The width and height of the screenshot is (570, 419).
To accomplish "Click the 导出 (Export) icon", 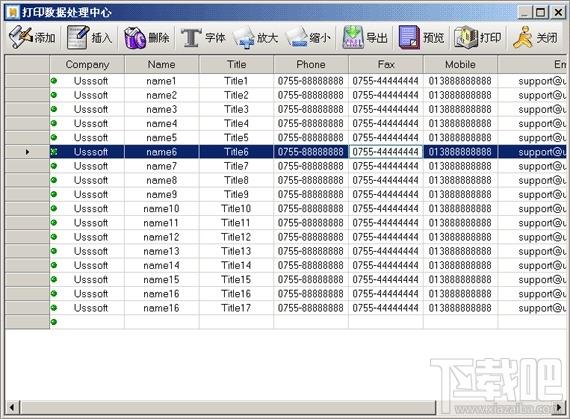I will pyautogui.click(x=353, y=37).
